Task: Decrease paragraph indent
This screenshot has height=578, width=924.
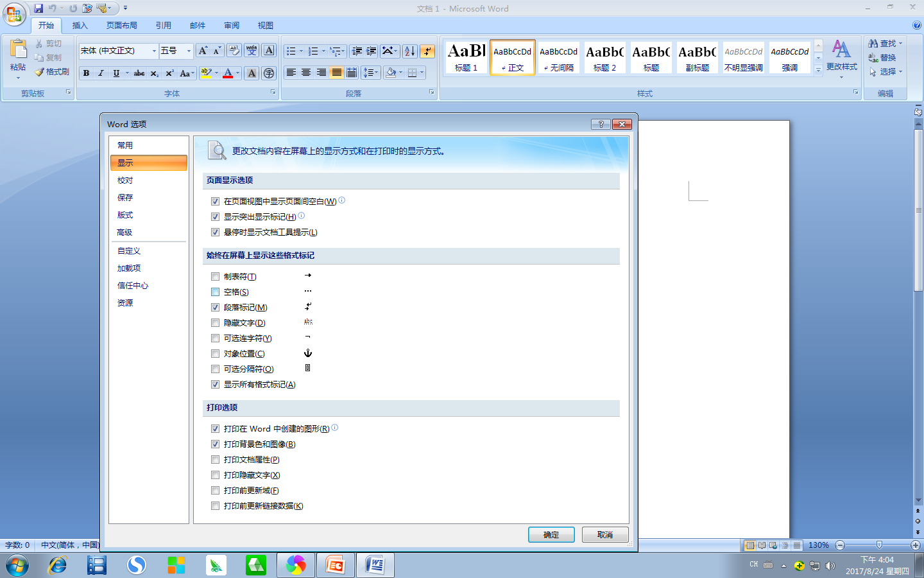Action: click(x=357, y=51)
